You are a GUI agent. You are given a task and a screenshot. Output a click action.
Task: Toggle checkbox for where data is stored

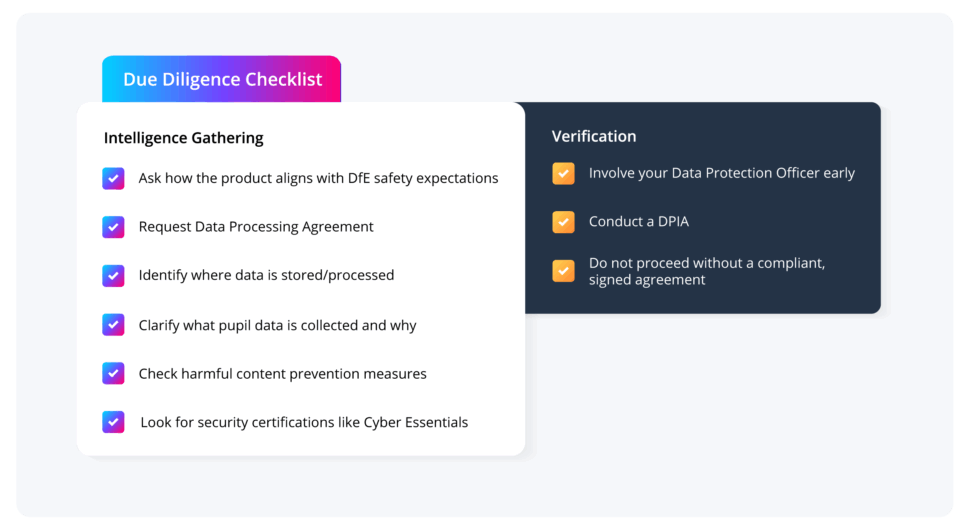pyautogui.click(x=113, y=275)
